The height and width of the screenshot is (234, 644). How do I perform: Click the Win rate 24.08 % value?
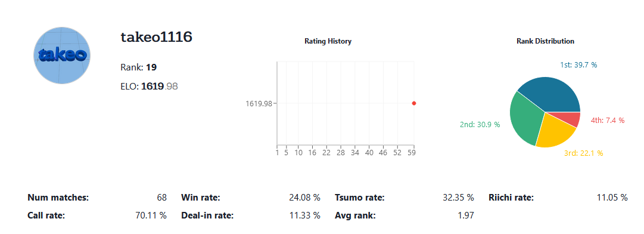click(x=304, y=198)
